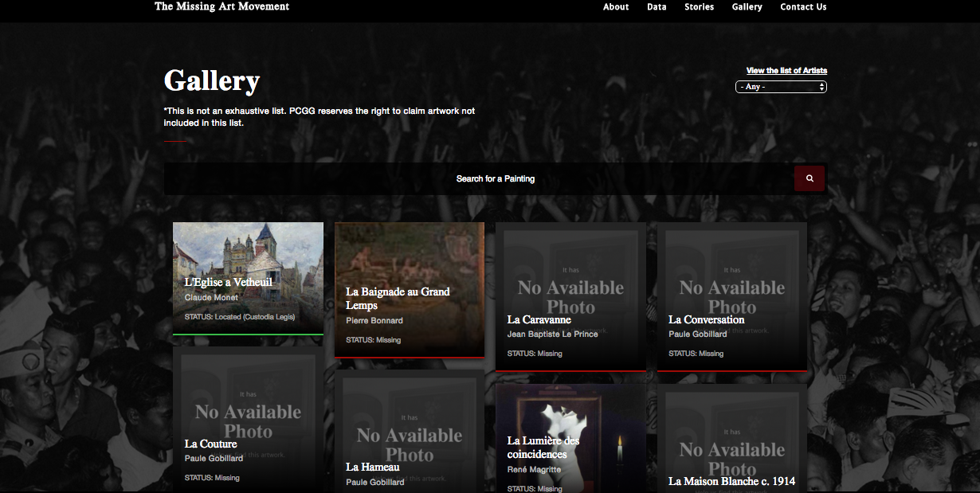
Task: Click 'The Missing Art Movement' site title
Action: (x=221, y=6)
